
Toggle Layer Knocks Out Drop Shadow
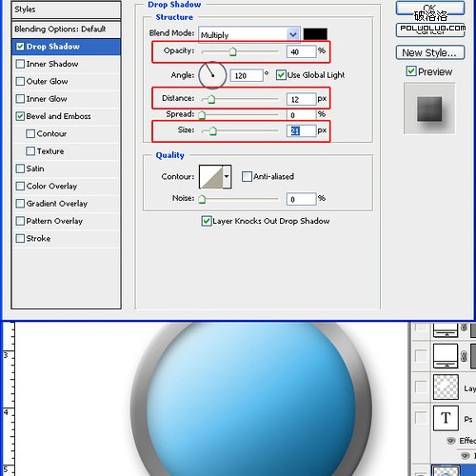[x=207, y=221]
